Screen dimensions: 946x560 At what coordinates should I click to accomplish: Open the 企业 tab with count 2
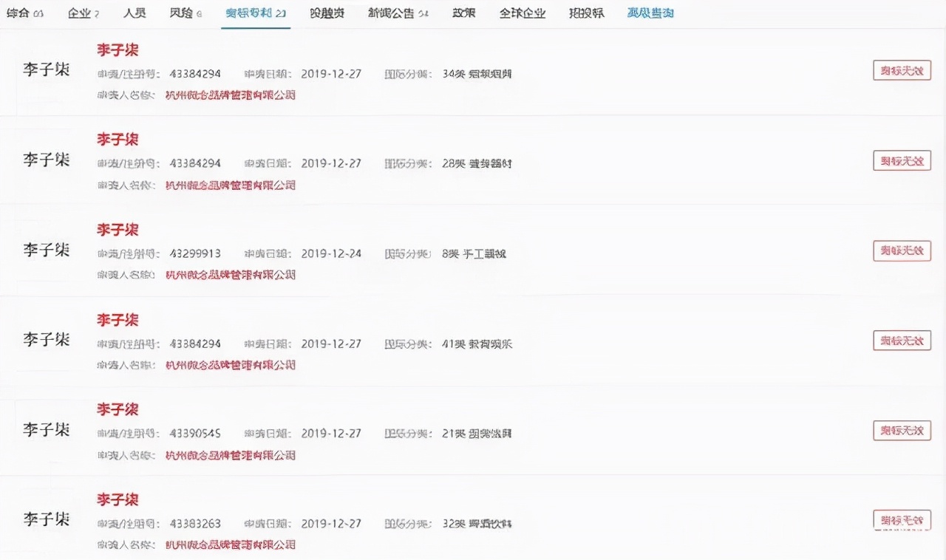click(83, 13)
